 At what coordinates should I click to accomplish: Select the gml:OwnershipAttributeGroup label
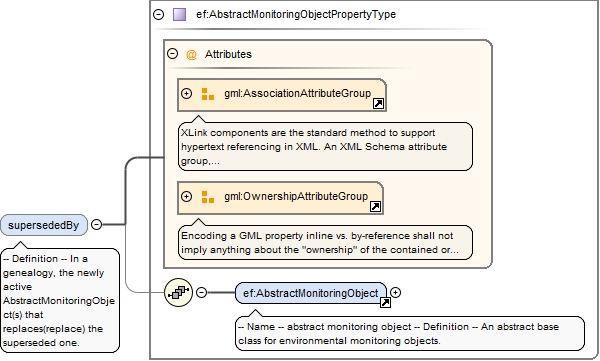(x=296, y=196)
